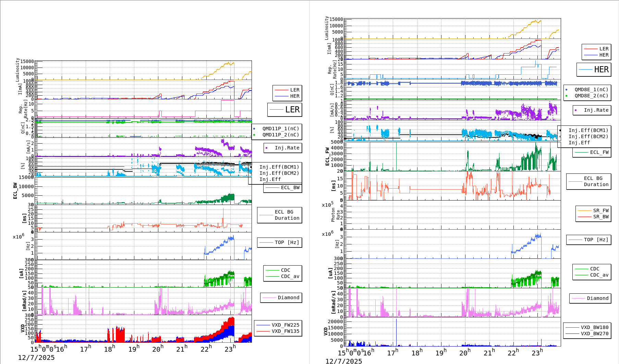The height and width of the screenshot is (364, 619).
Task: Select the Inj.Eff(BCM2) legend in right panel
Action: click(x=588, y=137)
